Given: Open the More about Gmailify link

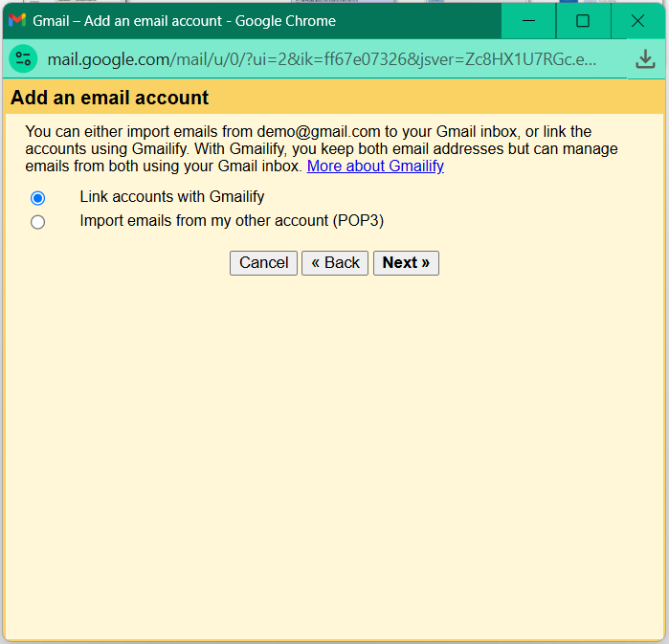Looking at the screenshot, I should [375, 166].
